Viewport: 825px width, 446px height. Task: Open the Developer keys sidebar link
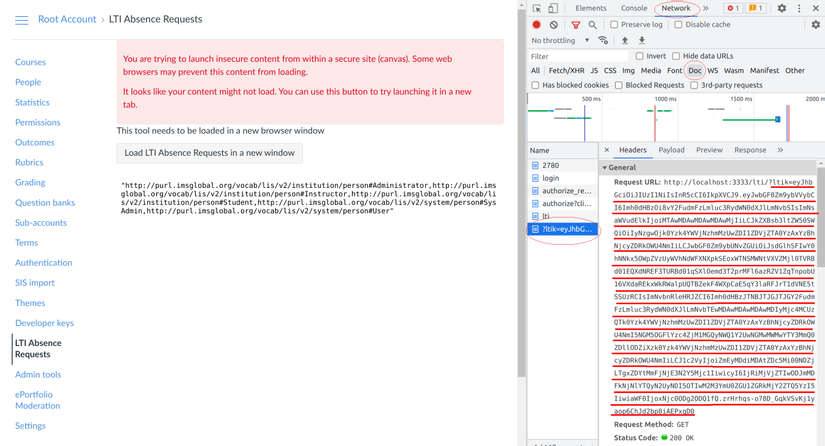tap(44, 323)
